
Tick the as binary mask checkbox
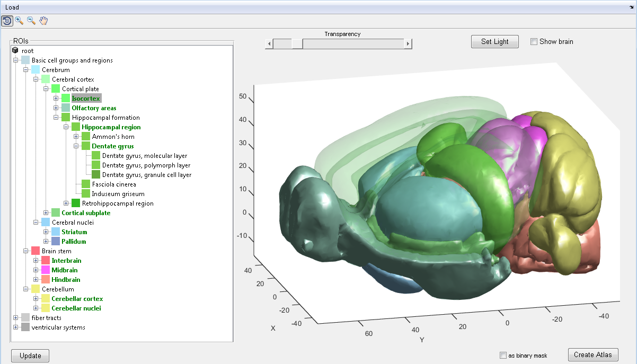[x=503, y=356]
